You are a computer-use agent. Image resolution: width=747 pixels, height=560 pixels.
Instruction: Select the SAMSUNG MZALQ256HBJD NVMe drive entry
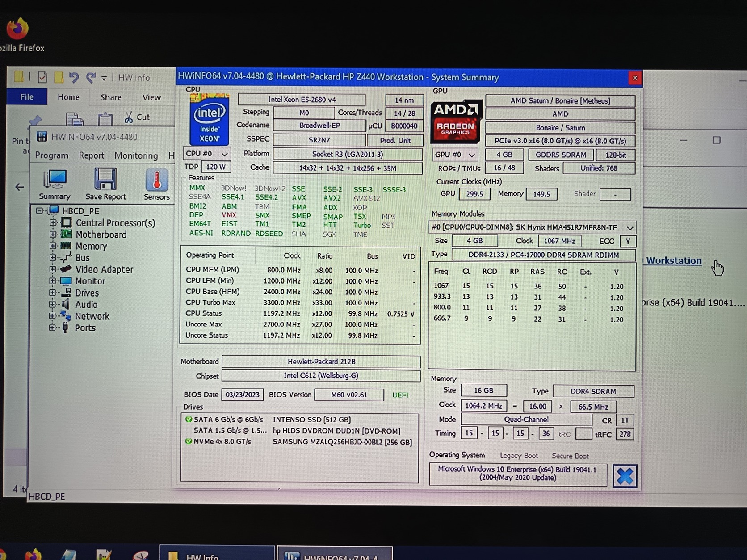(x=299, y=442)
